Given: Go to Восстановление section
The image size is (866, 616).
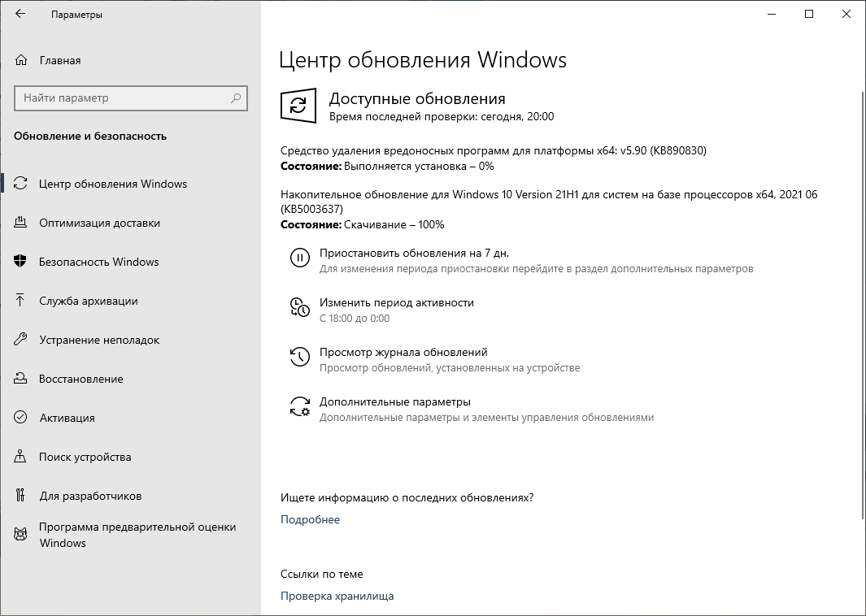Looking at the screenshot, I should [81, 379].
